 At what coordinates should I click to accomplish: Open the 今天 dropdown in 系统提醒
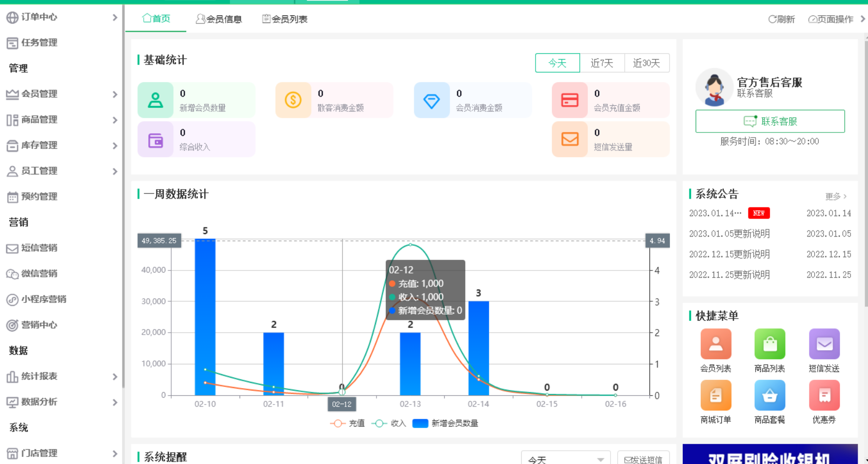pos(564,458)
